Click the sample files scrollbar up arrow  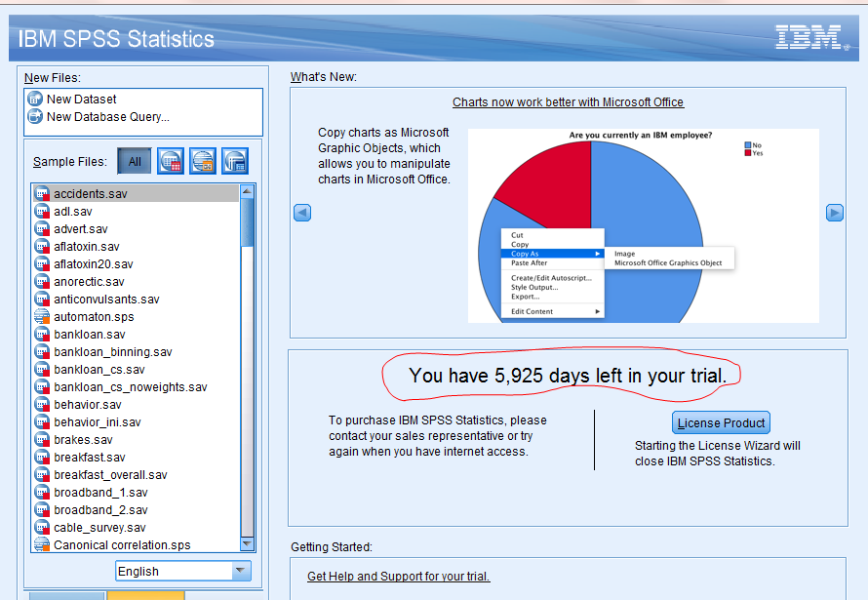coord(248,191)
